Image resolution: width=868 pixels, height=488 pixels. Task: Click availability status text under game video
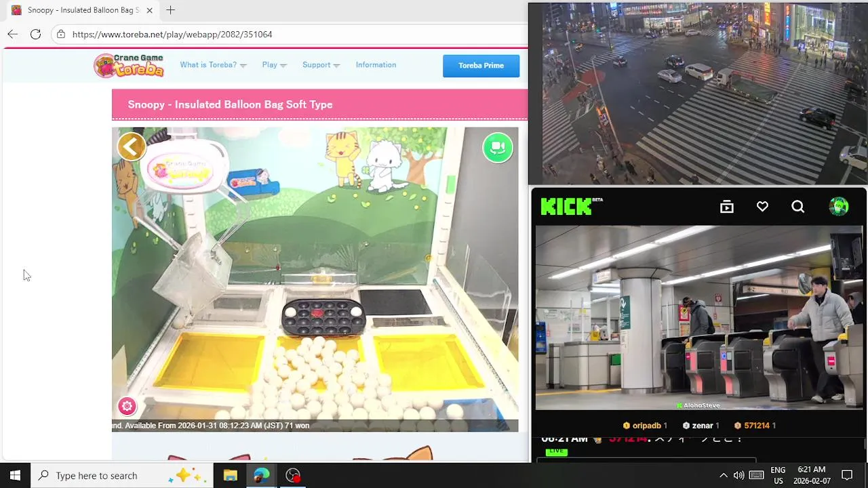click(x=211, y=426)
